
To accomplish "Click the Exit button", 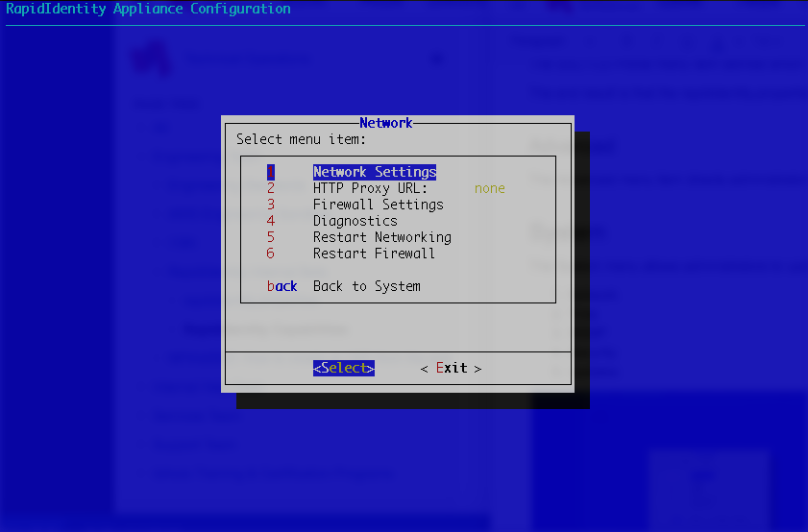I will click(451, 368).
